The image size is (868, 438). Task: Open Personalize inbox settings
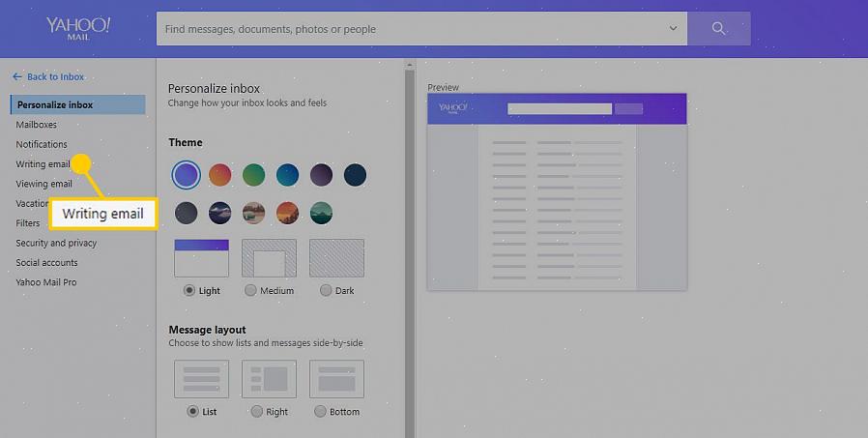78,104
